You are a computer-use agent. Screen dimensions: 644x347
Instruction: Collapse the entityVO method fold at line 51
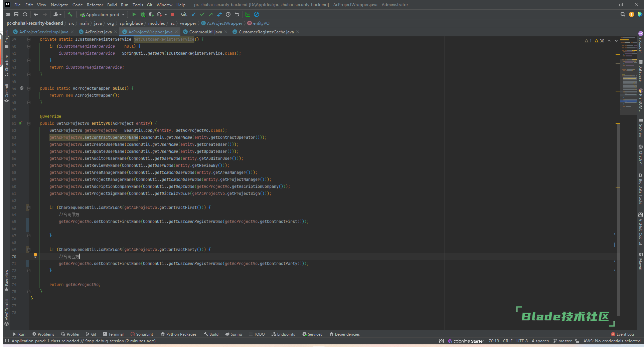tap(29, 123)
